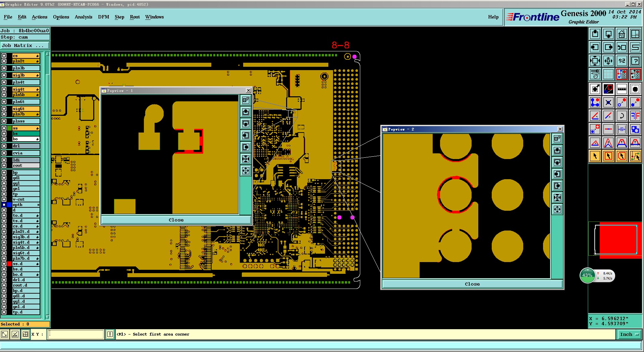This screenshot has height=352, width=644.
Task: Select the 1:2 zoom icon
Action: pyautogui.click(x=622, y=61)
